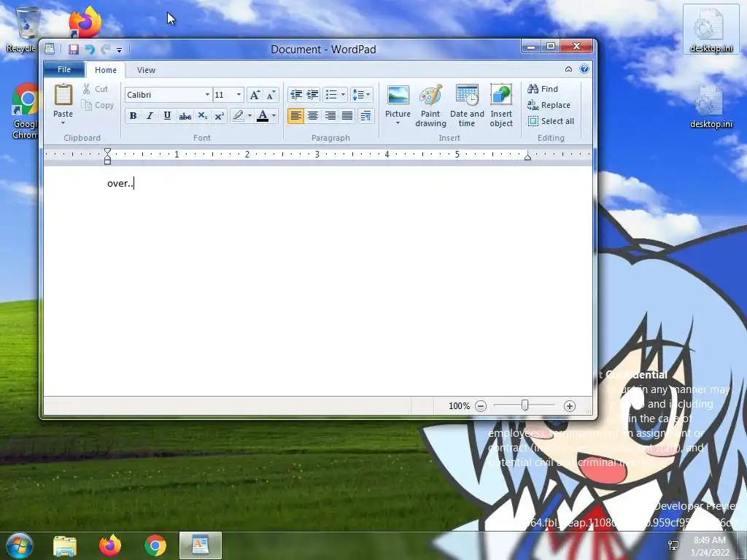
Task: Expand the list style dropdown arrow
Action: (343, 95)
